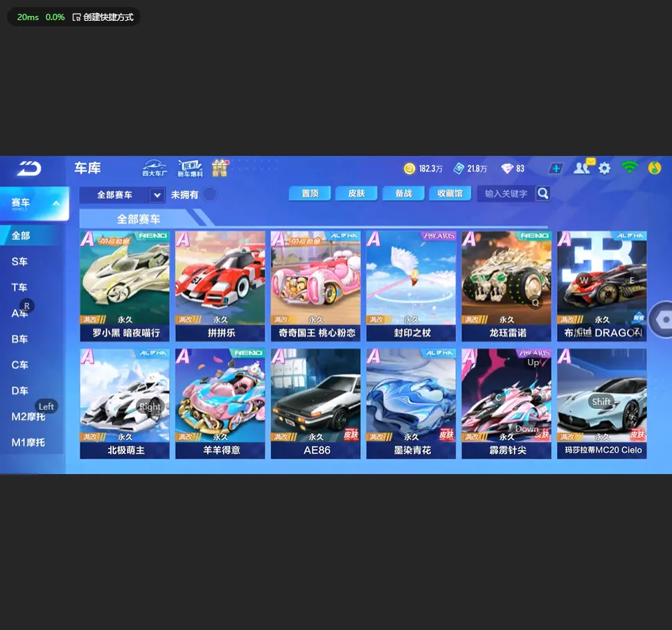Select the 霹雳针尖 car card
This screenshot has width=672, height=630.
506,403
